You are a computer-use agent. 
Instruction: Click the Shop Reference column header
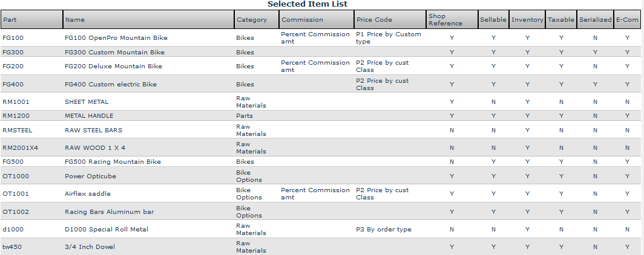[x=445, y=19]
